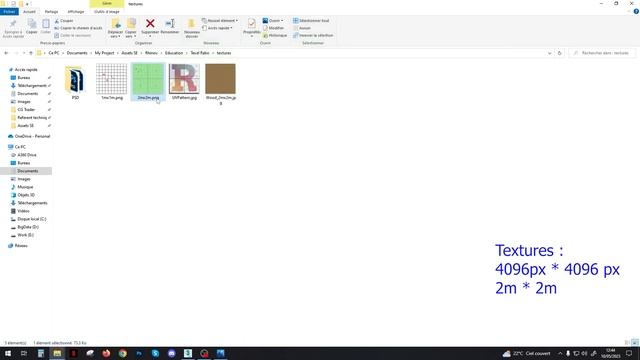Click the Windows Start button
This screenshot has height=360, width=640.
click(x=8, y=353)
